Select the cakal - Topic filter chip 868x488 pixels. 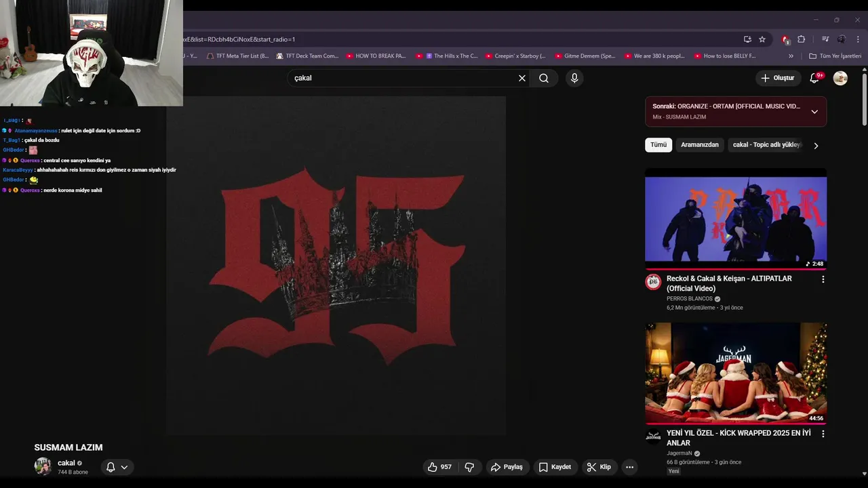click(x=766, y=145)
